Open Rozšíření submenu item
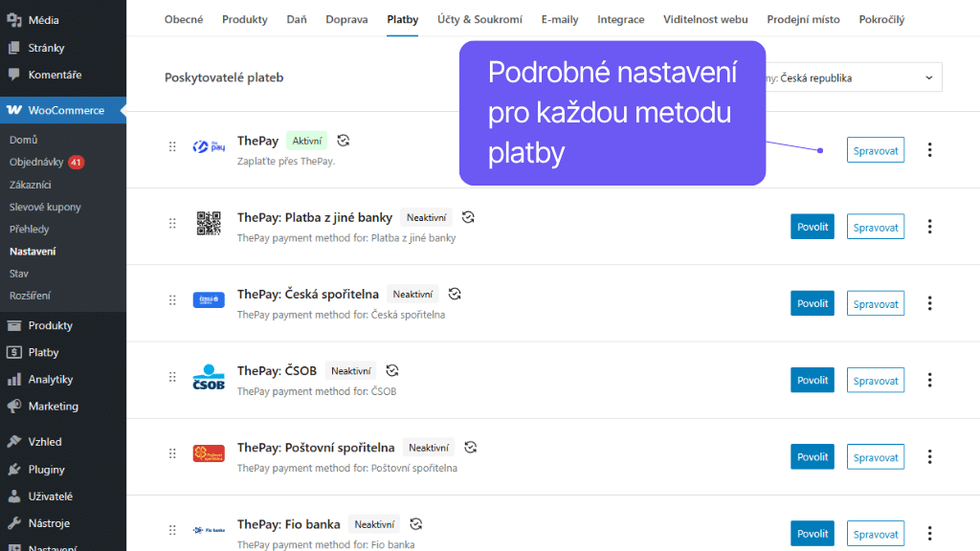The image size is (980, 551). pos(30,296)
